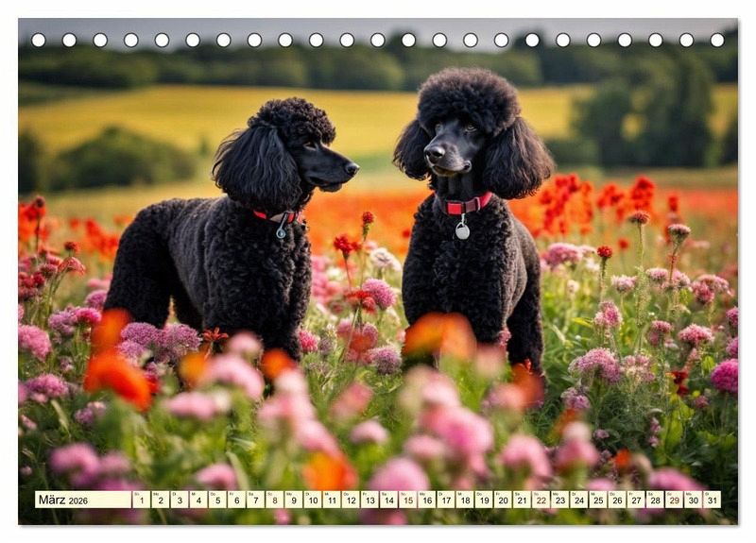
Task: Click date cell 9
Action: (294, 500)
